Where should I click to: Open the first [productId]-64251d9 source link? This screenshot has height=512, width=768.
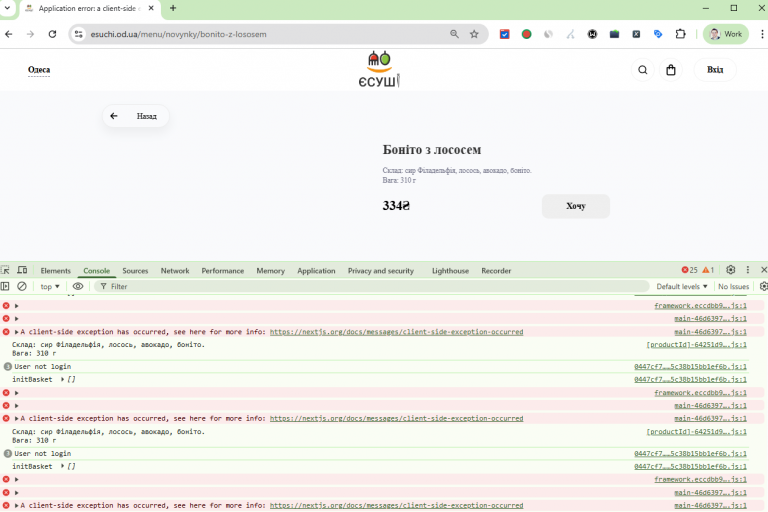[696, 345]
